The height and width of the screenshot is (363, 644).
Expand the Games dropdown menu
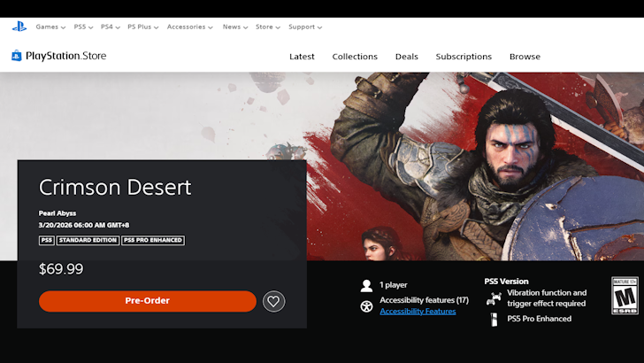click(50, 27)
